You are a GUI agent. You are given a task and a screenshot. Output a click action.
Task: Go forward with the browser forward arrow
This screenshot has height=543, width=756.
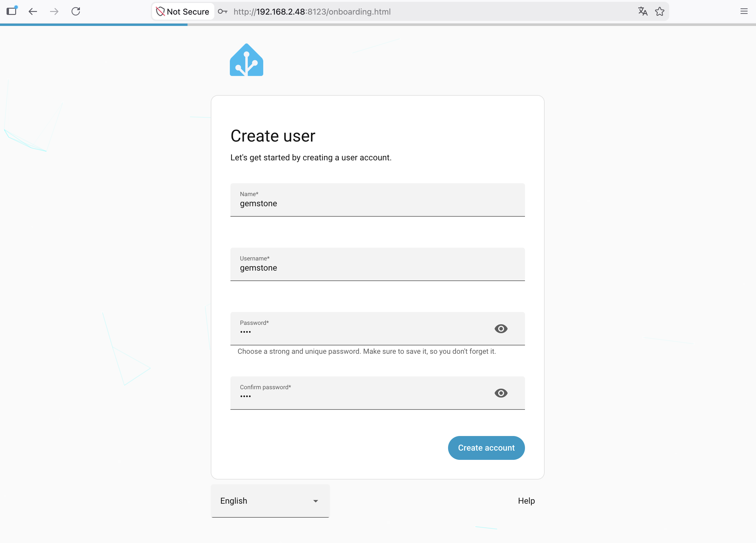54,12
